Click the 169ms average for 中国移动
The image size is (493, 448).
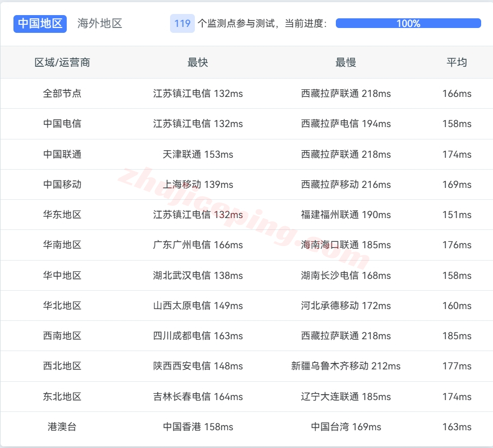457,184
